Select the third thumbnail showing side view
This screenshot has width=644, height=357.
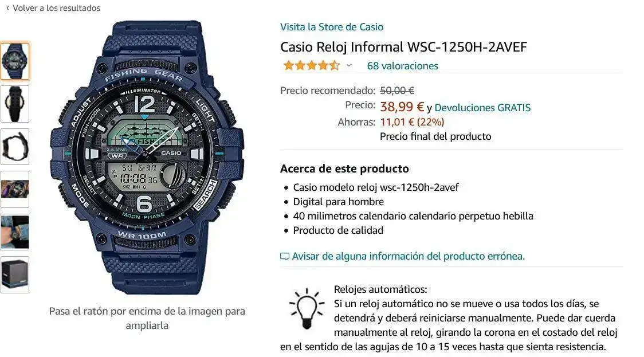(x=15, y=147)
